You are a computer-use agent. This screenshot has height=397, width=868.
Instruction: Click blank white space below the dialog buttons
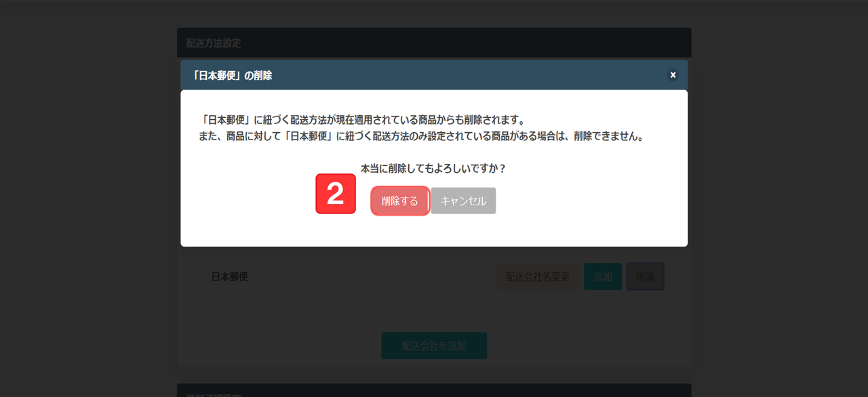tap(434, 232)
